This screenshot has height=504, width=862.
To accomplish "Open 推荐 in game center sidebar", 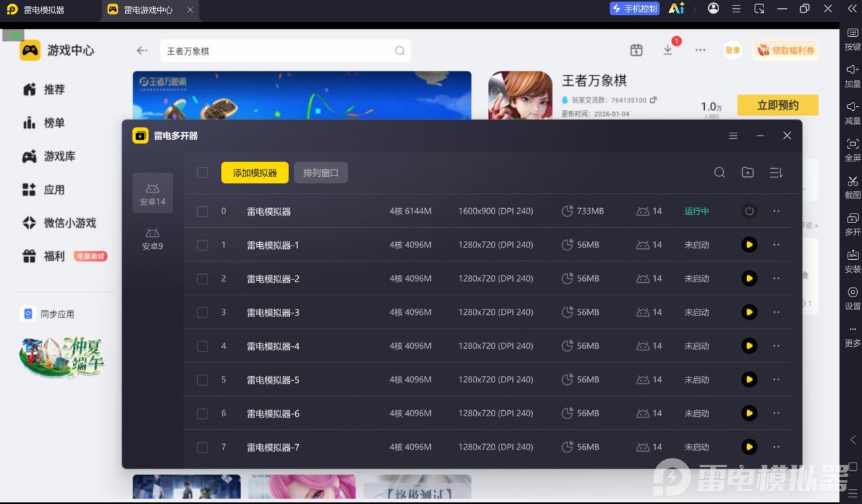I will click(44, 90).
